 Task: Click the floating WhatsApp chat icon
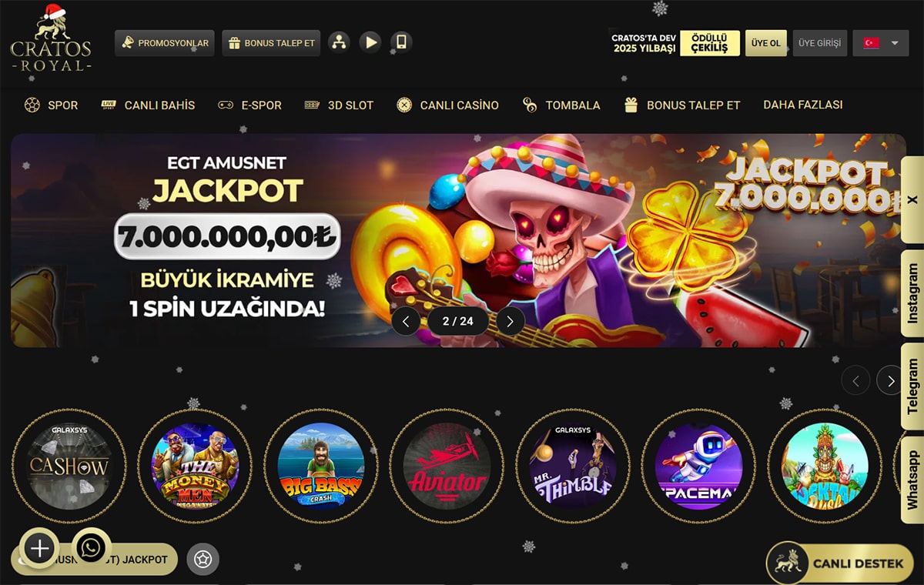(92, 548)
